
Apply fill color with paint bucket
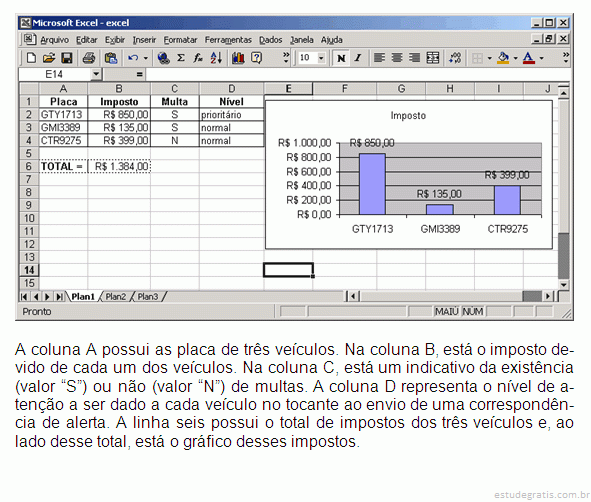coord(503,58)
